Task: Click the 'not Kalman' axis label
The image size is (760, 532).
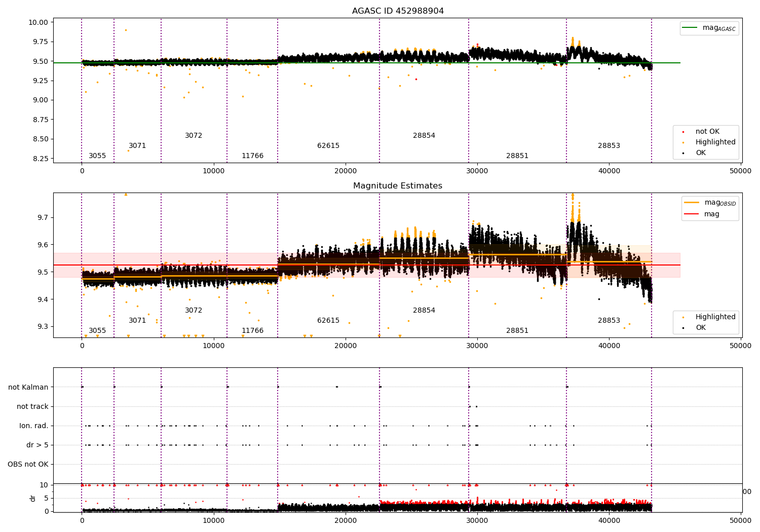Action: (28, 387)
